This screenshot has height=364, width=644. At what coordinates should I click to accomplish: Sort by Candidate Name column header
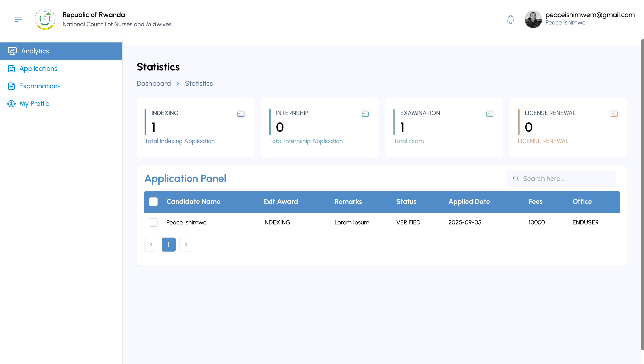(193, 201)
